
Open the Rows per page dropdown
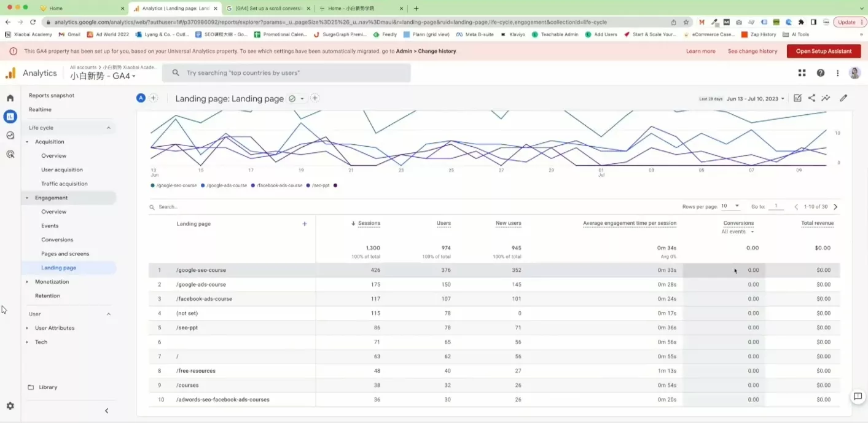click(730, 206)
